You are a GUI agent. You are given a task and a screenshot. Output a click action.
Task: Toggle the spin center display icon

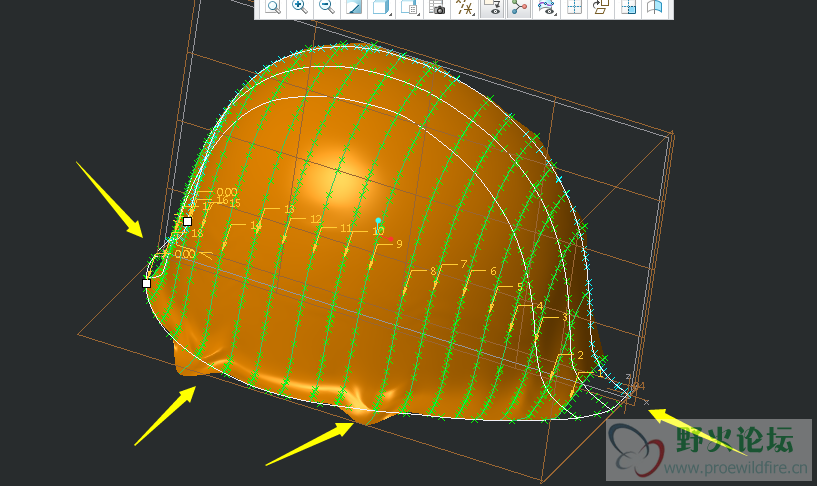(x=518, y=8)
